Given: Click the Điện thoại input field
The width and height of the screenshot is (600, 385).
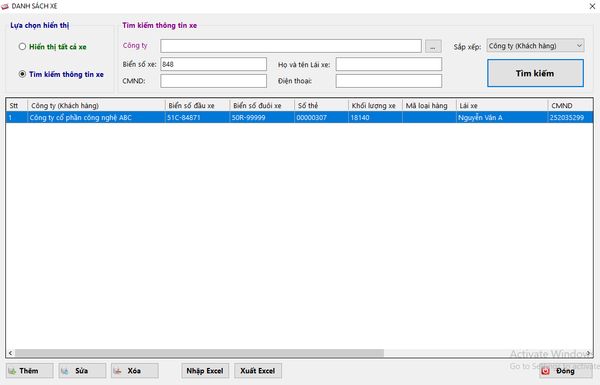Looking at the screenshot, I should pyautogui.click(x=389, y=81).
